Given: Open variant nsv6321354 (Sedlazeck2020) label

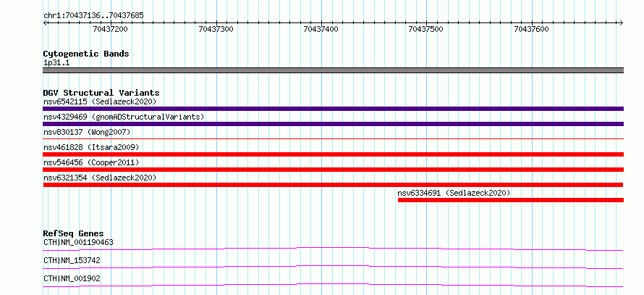Looking at the screenshot, I should tap(100, 178).
